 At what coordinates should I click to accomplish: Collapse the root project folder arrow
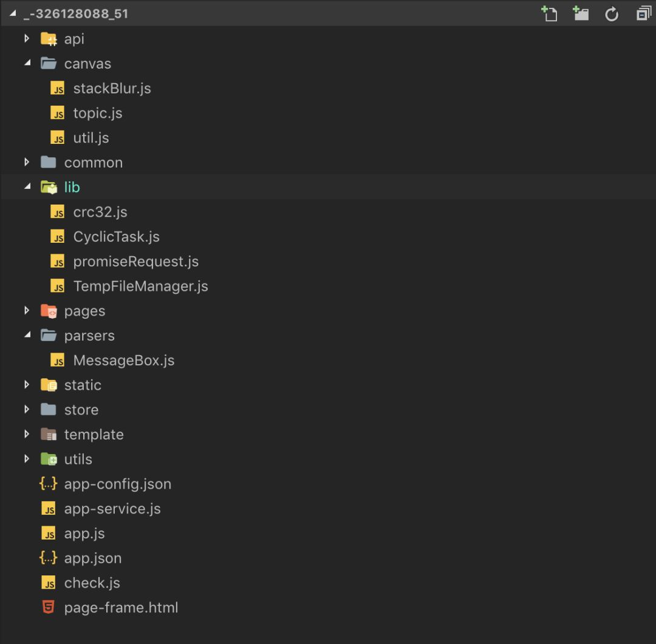tap(12, 13)
